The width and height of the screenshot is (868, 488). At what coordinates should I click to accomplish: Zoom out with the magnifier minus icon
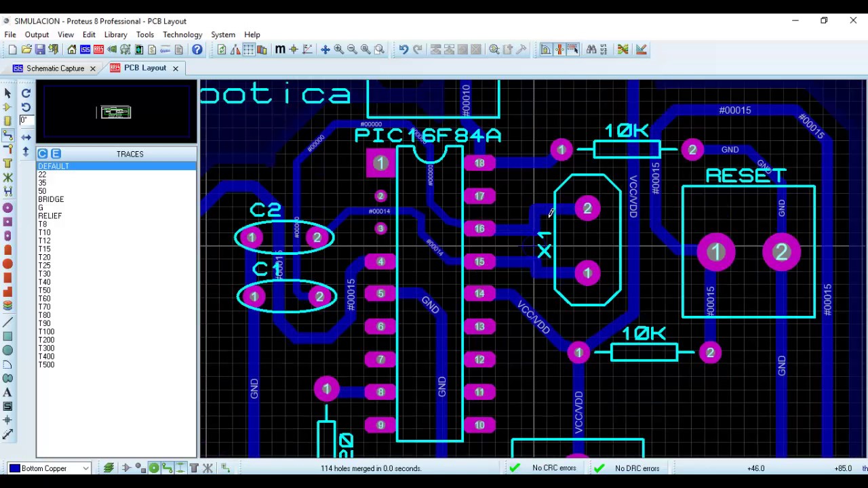(x=352, y=49)
